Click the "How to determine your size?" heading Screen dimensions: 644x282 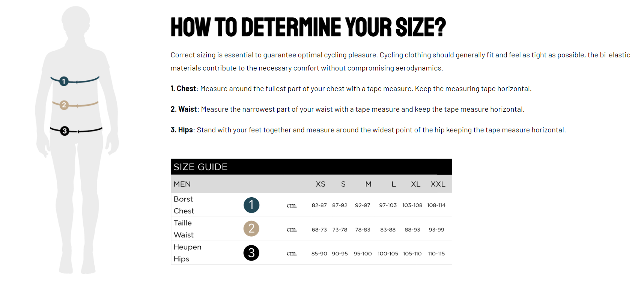[x=308, y=27]
